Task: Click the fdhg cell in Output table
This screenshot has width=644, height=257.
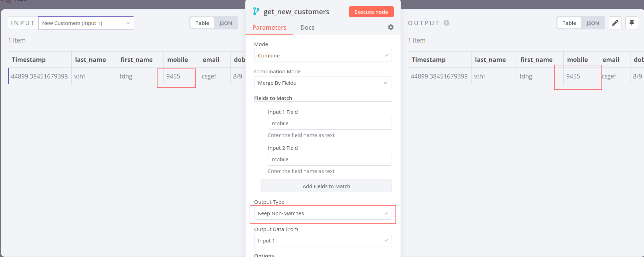Action: 540,76
